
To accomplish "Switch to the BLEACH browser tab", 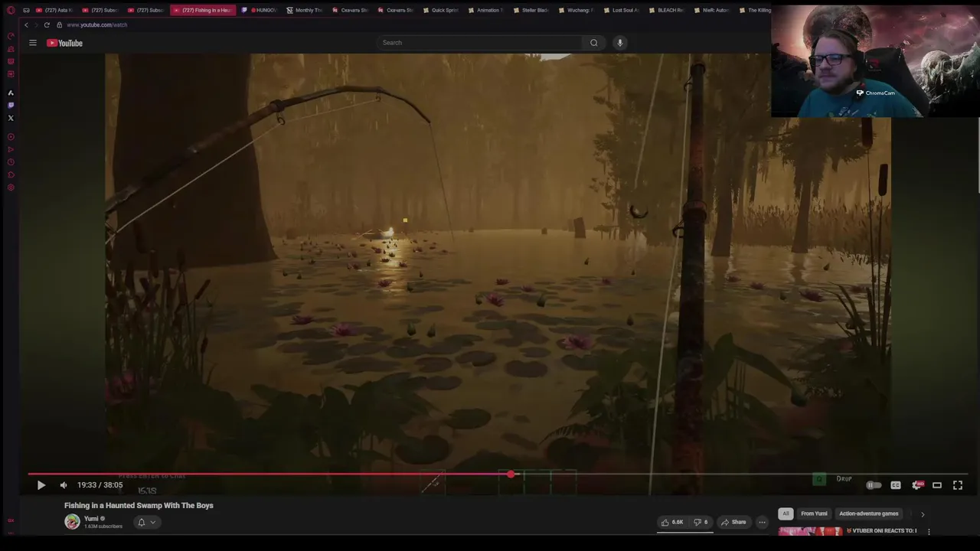I will (666, 10).
